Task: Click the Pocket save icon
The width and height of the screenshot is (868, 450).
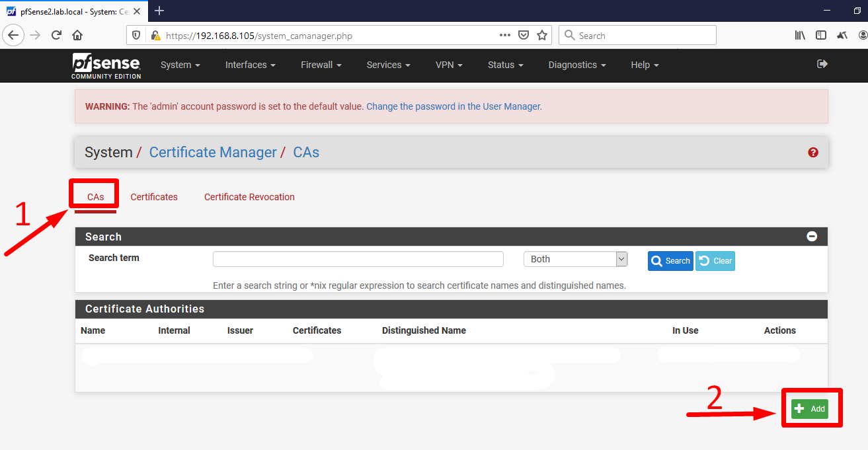Action: [x=524, y=36]
